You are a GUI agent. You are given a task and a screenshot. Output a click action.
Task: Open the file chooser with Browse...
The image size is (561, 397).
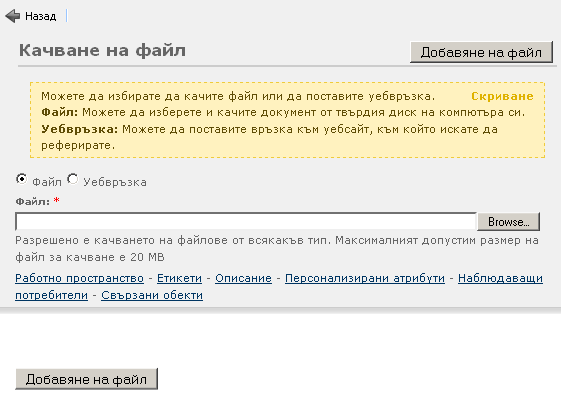pyautogui.click(x=508, y=222)
